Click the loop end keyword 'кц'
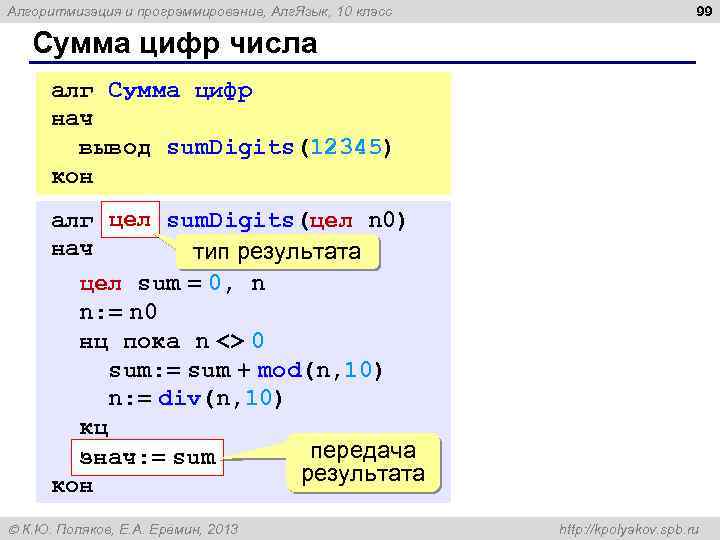This screenshot has width=720, height=540. (x=94, y=428)
